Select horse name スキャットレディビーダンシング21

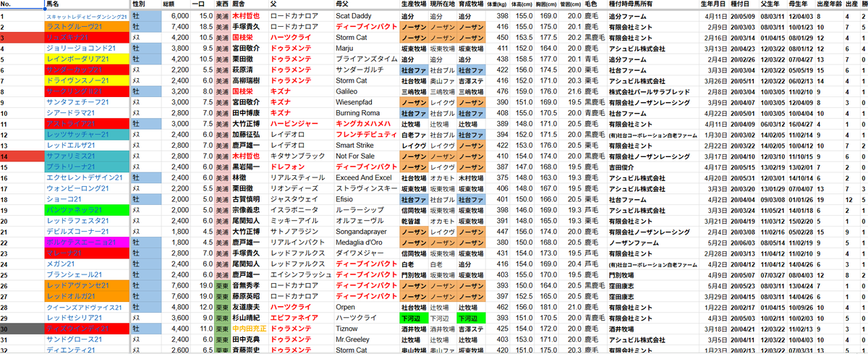[88, 15]
